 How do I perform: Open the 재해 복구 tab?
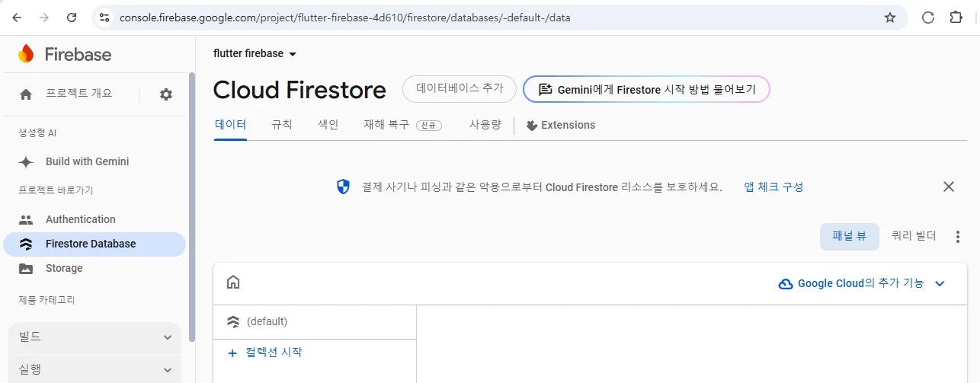pos(402,125)
